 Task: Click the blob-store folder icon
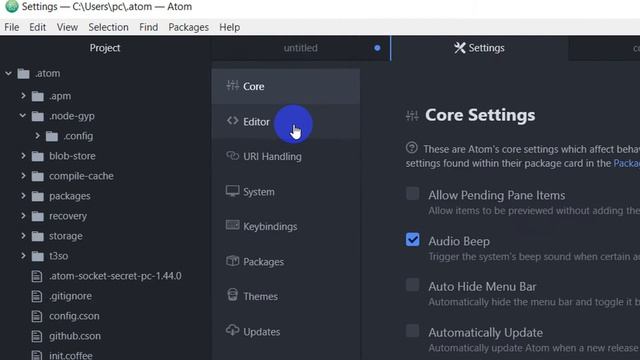click(38, 156)
